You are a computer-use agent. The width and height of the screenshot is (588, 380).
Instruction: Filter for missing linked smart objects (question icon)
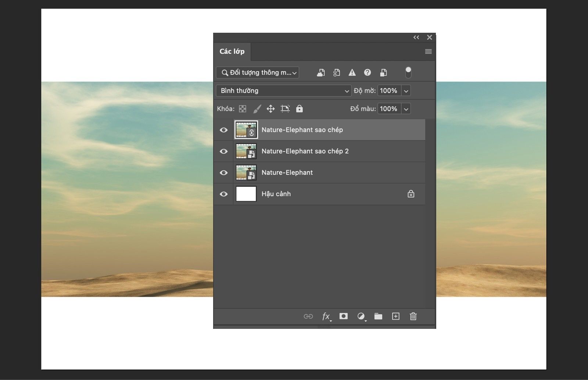[367, 72]
